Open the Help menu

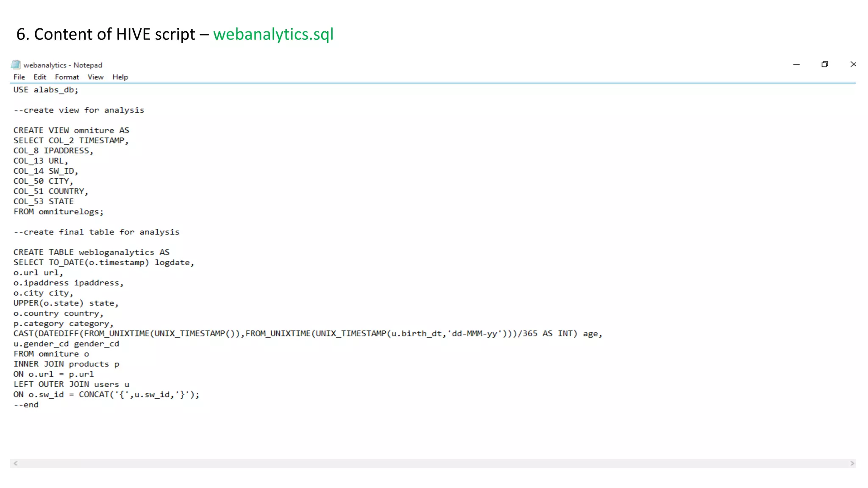tap(120, 77)
